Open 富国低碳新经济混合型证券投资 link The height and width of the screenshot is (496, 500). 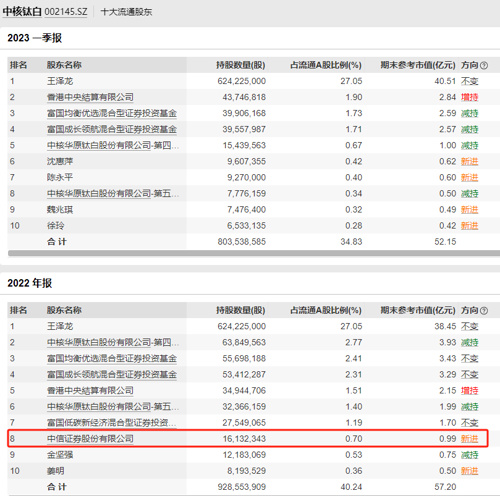point(112,422)
